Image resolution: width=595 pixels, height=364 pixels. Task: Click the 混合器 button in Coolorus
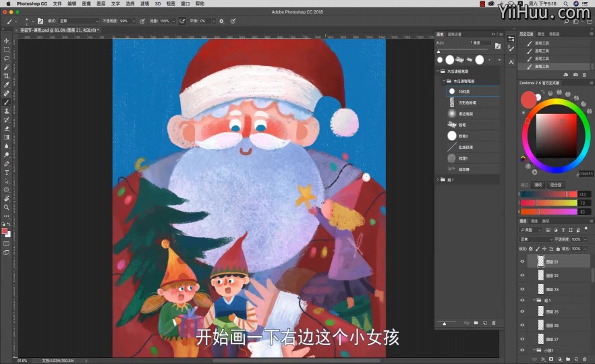(x=556, y=185)
